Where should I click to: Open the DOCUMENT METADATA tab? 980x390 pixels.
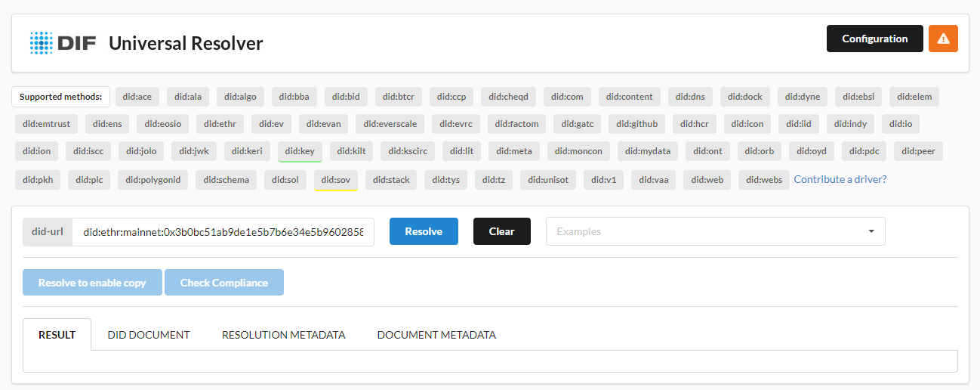[436, 334]
